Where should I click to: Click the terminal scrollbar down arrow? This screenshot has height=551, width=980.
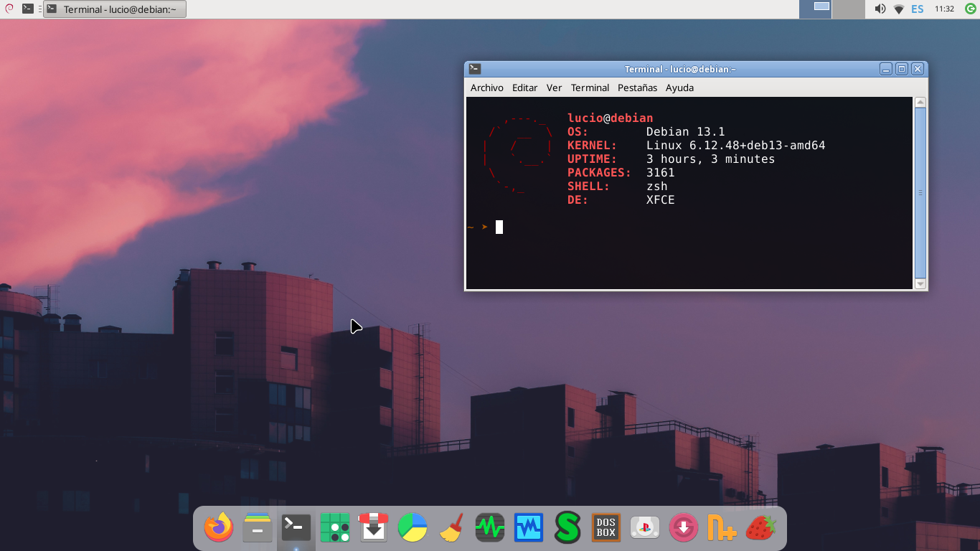pyautogui.click(x=920, y=284)
